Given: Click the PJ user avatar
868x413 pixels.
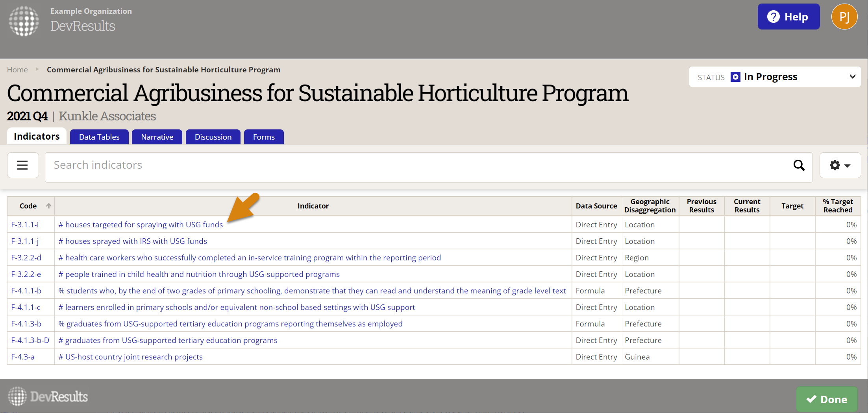Looking at the screenshot, I should (x=844, y=17).
